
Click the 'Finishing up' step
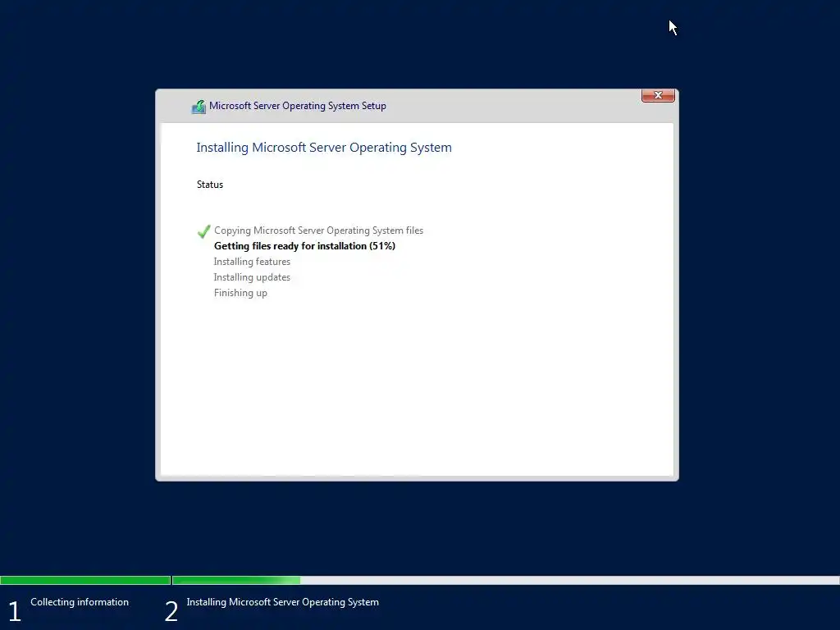[x=240, y=293]
